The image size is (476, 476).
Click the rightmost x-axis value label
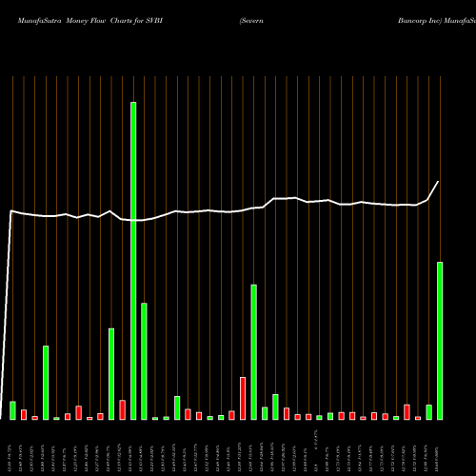tap(437, 458)
